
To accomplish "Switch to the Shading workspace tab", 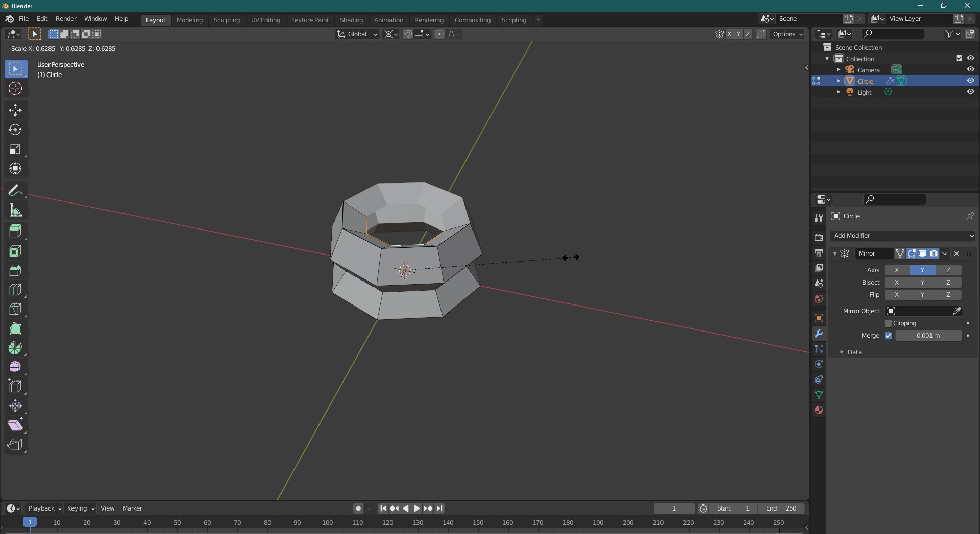I will tap(351, 20).
